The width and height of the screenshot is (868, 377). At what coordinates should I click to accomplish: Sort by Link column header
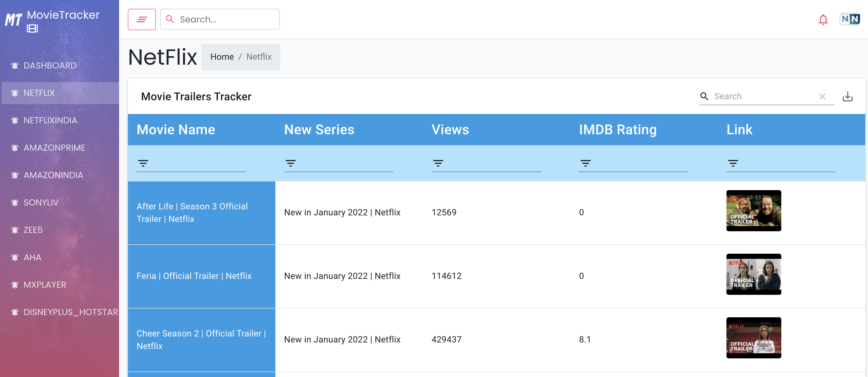pos(739,130)
